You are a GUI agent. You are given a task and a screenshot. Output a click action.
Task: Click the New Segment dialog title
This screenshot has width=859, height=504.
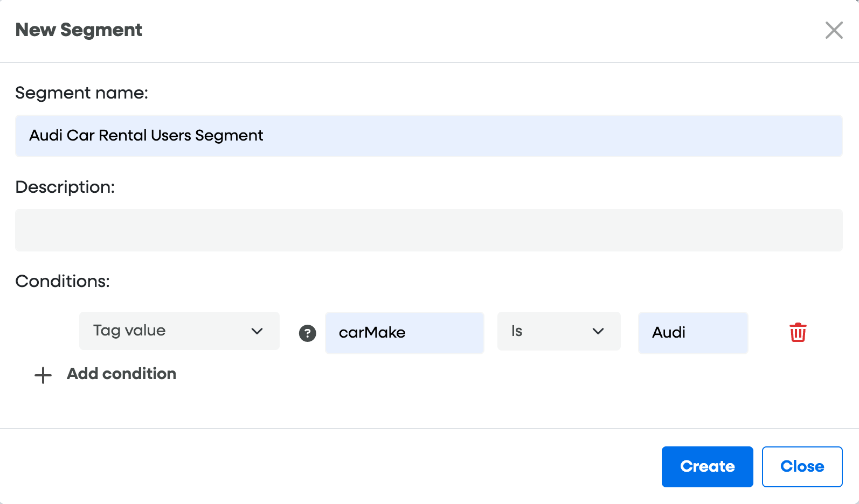click(79, 30)
